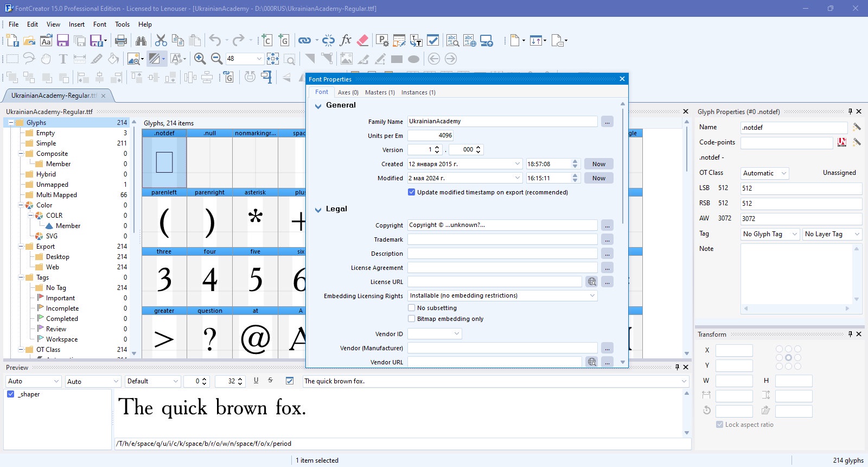868x467 pixels.
Task: Check Bitmap embedding only option
Action: point(411,319)
